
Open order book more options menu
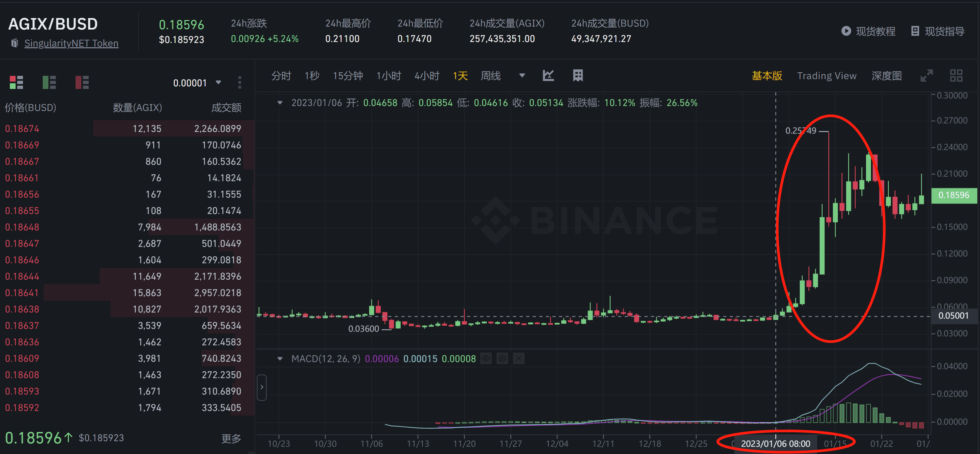239,82
